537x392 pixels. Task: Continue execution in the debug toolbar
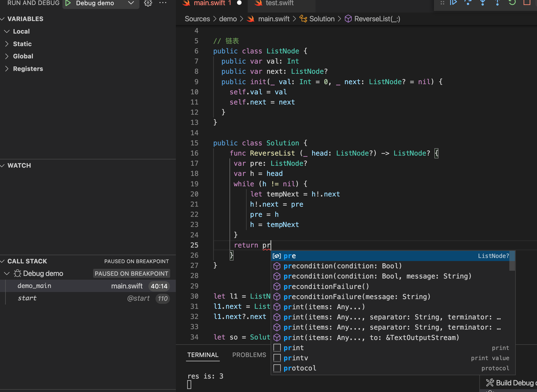click(453, 3)
